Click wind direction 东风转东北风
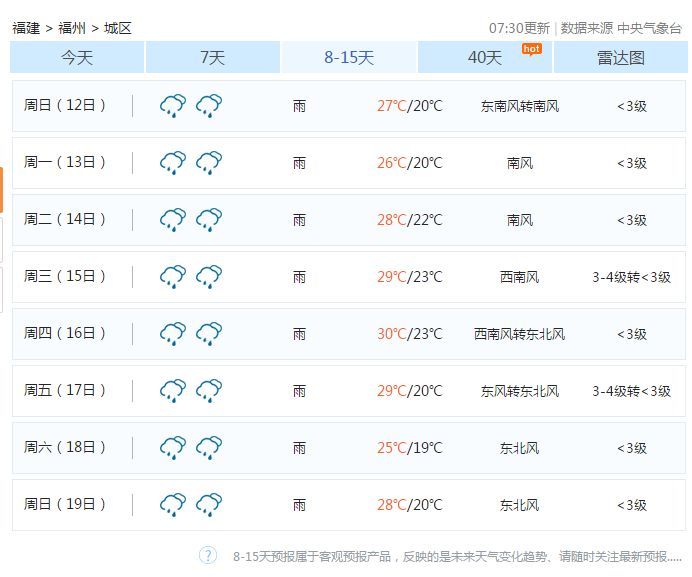 [520, 391]
